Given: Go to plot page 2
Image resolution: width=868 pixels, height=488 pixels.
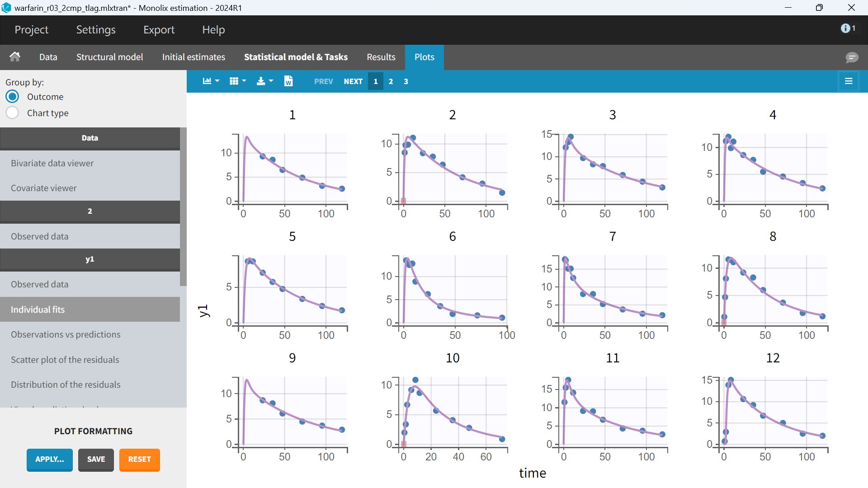Looking at the screenshot, I should tap(391, 81).
